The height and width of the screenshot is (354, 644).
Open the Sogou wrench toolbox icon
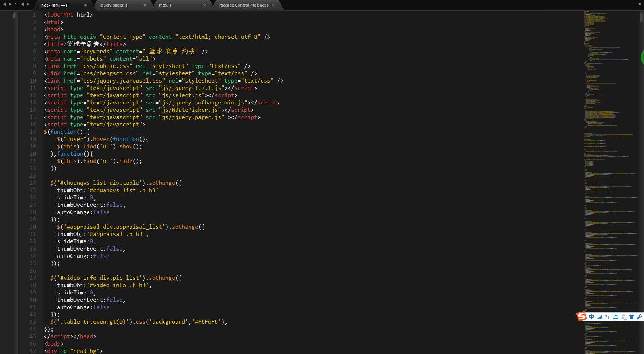[x=639, y=317]
